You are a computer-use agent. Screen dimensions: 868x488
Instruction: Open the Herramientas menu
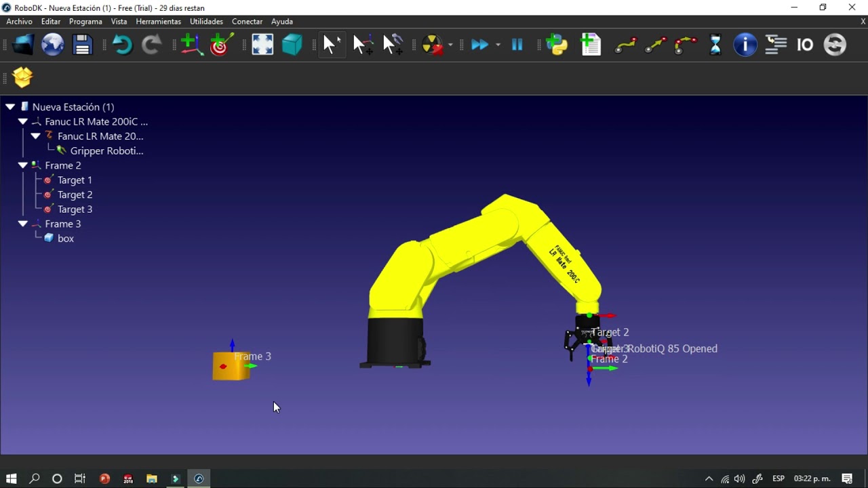(x=158, y=22)
